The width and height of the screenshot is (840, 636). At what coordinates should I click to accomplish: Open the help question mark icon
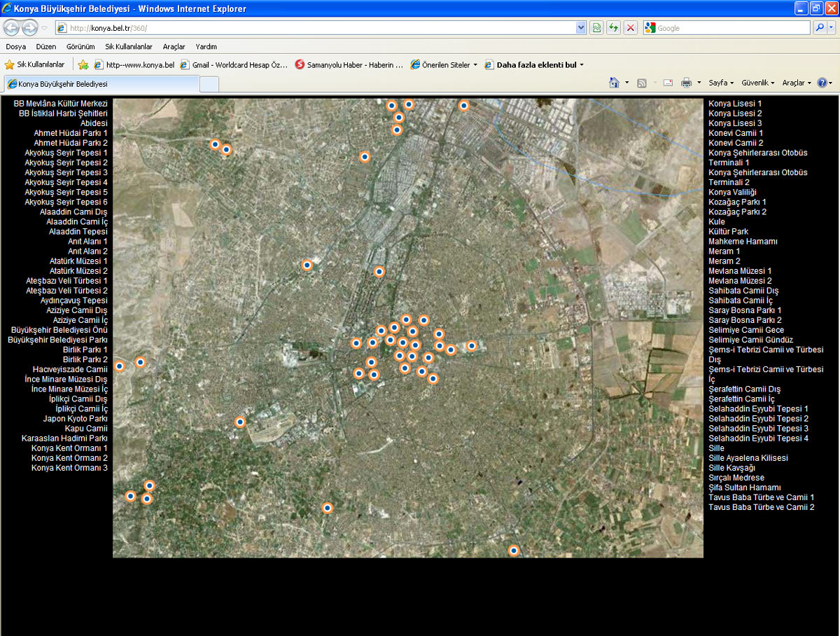[x=822, y=83]
